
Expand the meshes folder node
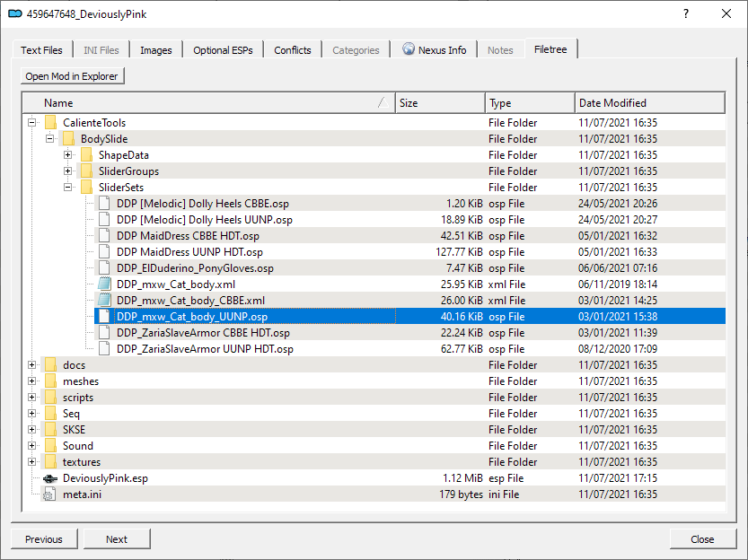pos(32,381)
